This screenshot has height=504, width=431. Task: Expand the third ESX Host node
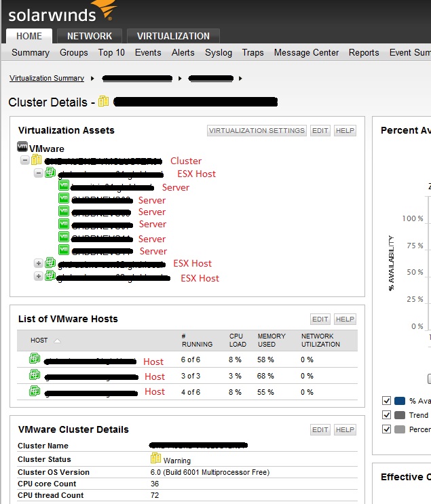tap(38, 276)
